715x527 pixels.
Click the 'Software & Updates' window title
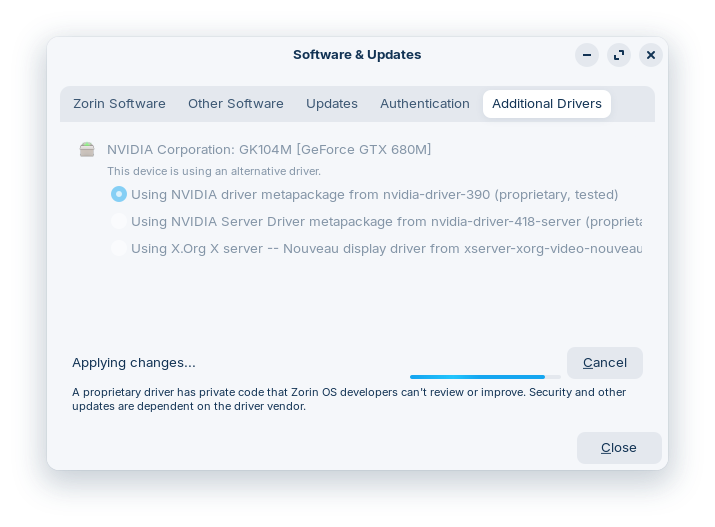coord(357,55)
